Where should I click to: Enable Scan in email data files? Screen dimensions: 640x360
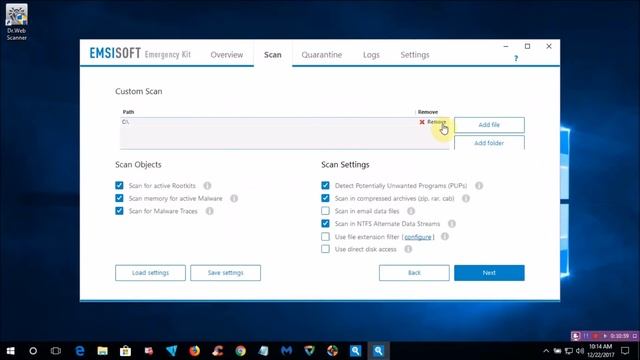[325, 211]
